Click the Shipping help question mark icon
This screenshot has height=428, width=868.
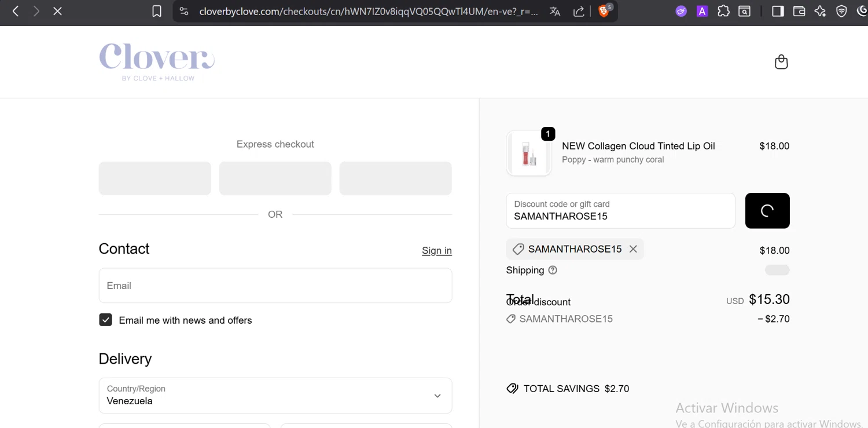click(x=553, y=270)
